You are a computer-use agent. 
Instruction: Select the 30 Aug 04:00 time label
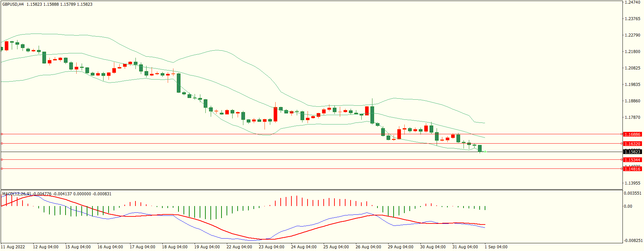pyautogui.click(x=433, y=247)
